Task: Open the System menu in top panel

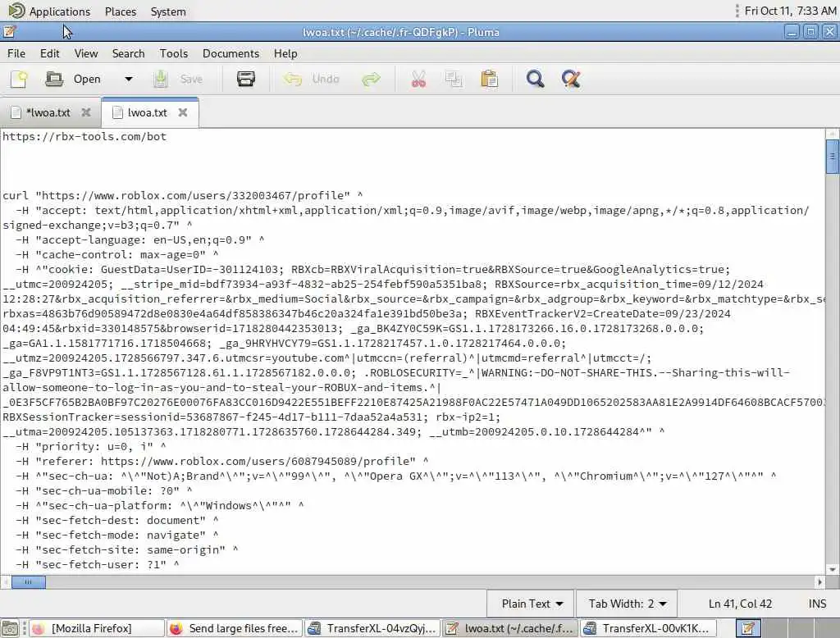Action: click(x=168, y=11)
